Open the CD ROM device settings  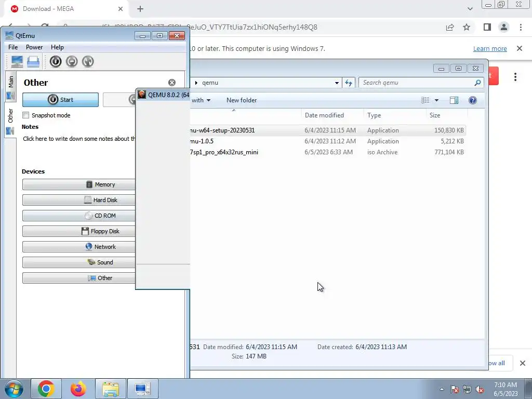click(x=79, y=216)
